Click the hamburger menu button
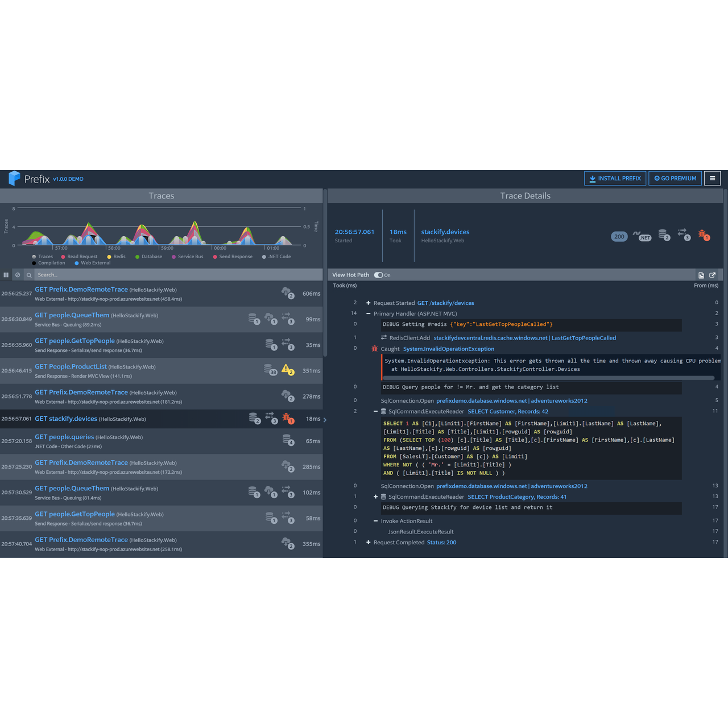Viewport: 728px width, 728px height. pyautogui.click(x=712, y=179)
